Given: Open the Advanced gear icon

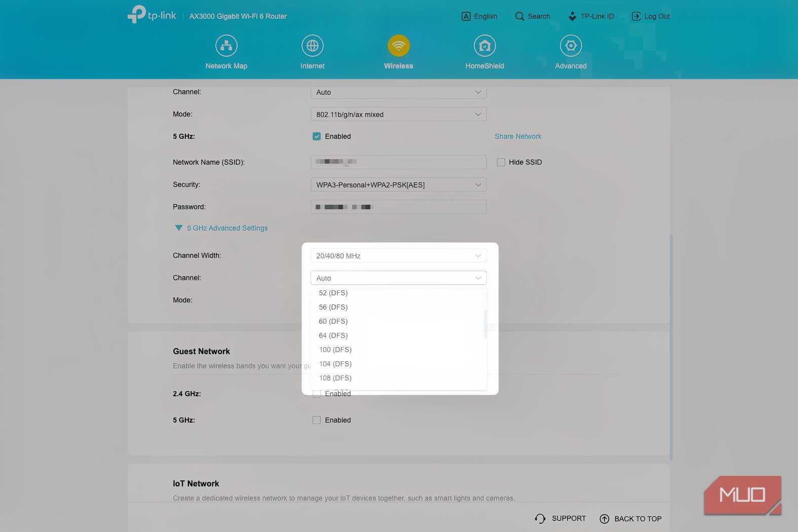Looking at the screenshot, I should point(571,46).
